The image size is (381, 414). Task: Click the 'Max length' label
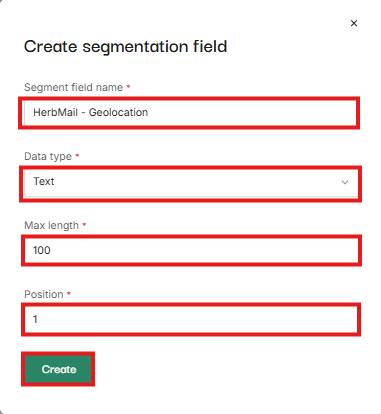pos(51,225)
